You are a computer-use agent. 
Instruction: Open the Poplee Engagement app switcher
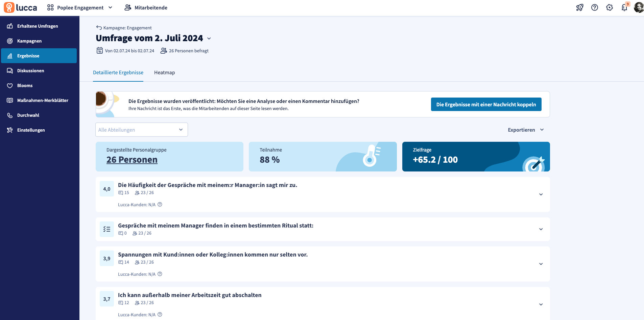[80, 7]
